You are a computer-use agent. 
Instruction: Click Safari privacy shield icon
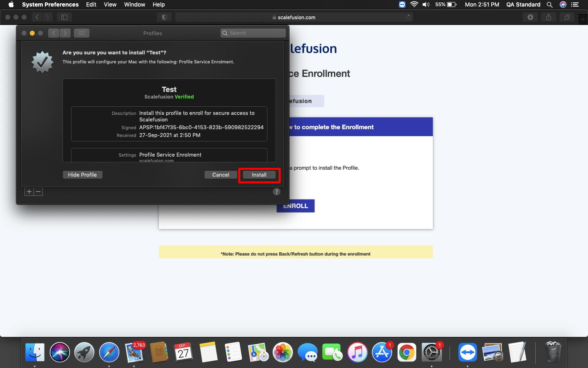(164, 17)
